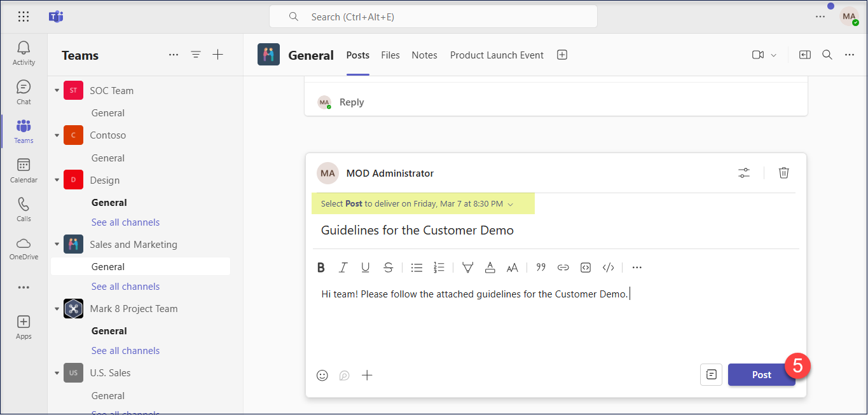Delete the draft post with trash icon
The image size is (868, 415).
tap(784, 173)
